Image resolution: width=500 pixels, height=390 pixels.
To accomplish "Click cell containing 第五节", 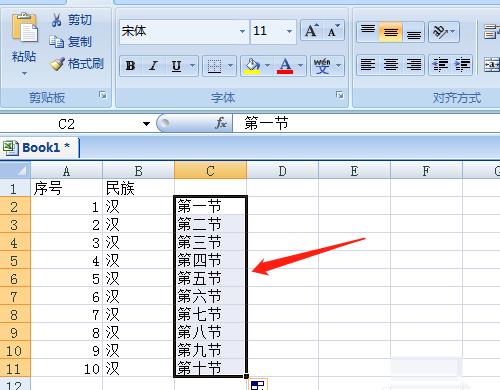I will coord(210,279).
